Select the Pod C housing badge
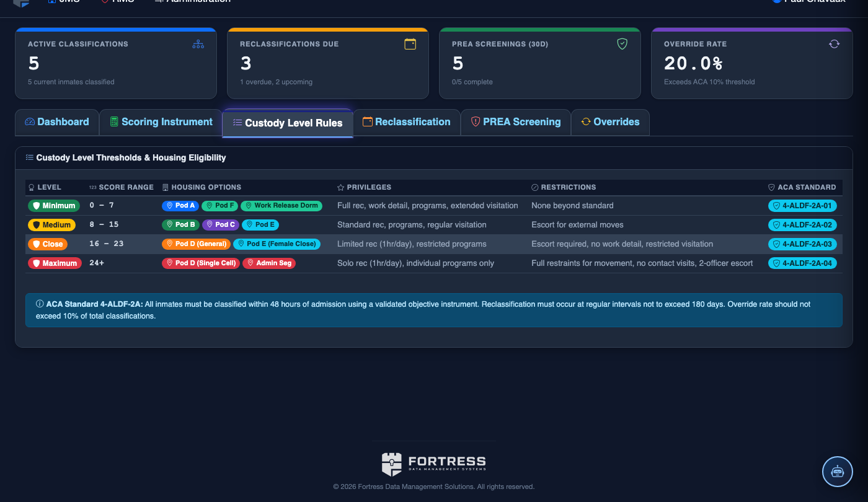The height and width of the screenshot is (502, 868). coord(221,225)
